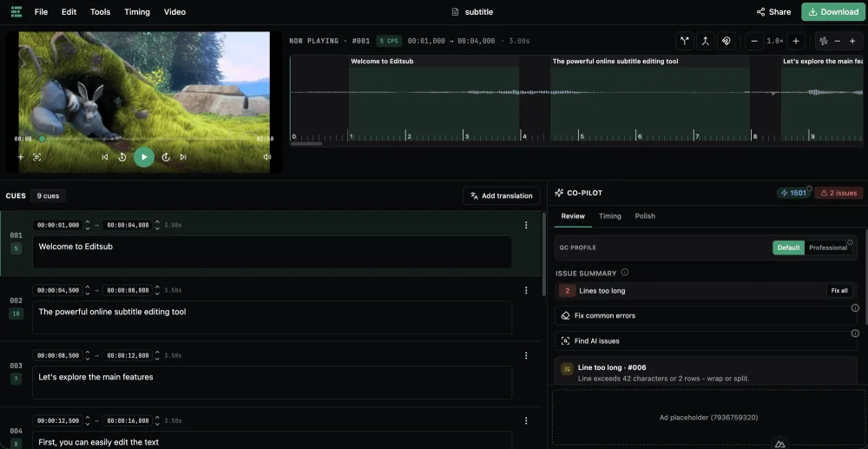Image resolution: width=868 pixels, height=449 pixels.
Task: Click the Share button
Action: pyautogui.click(x=773, y=11)
